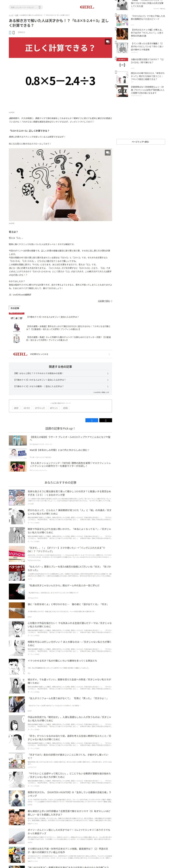Image resolution: width=174 pixels, height=868 pixels.
Task: Click breadcrumb トップ link
Action: [x=11, y=15]
